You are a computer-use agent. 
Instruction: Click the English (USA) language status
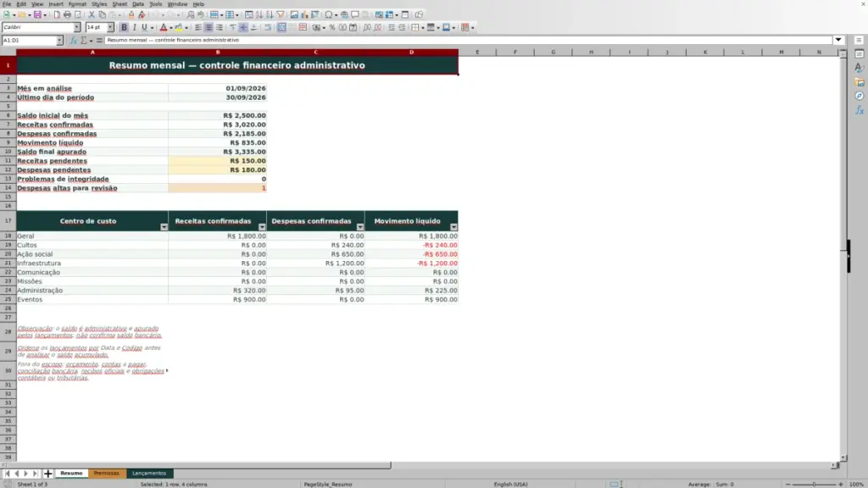pos(510,485)
